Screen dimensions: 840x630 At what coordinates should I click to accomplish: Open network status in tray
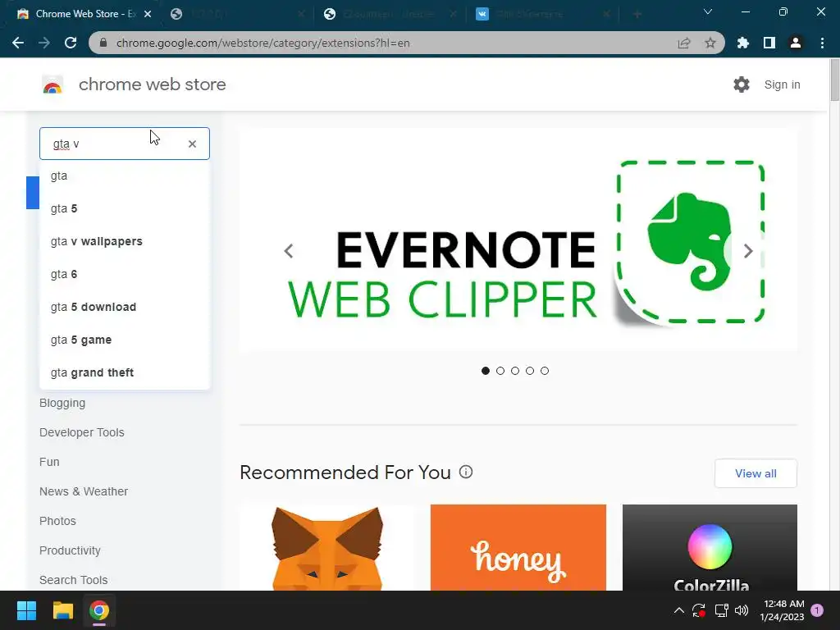click(721, 610)
